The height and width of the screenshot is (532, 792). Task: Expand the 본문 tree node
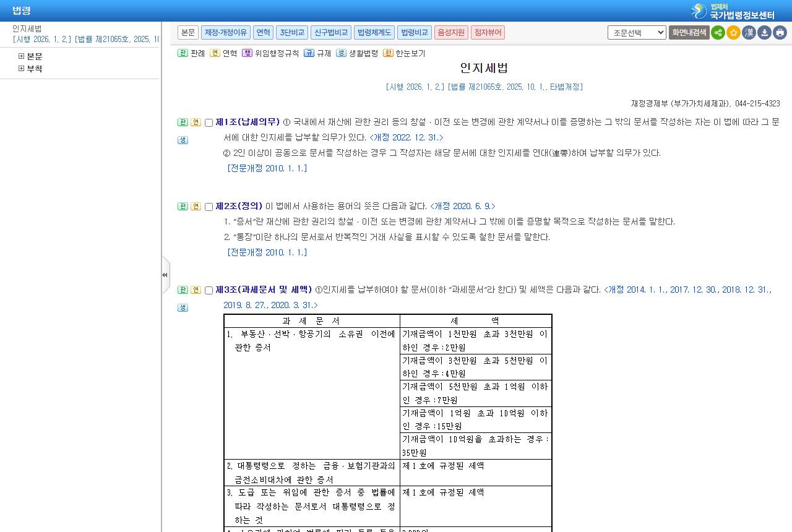[22, 56]
